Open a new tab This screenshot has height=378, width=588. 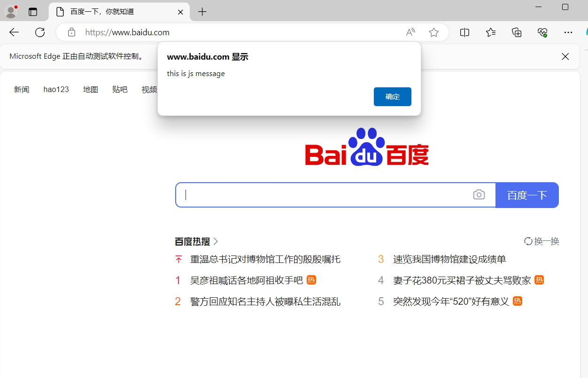pos(202,12)
